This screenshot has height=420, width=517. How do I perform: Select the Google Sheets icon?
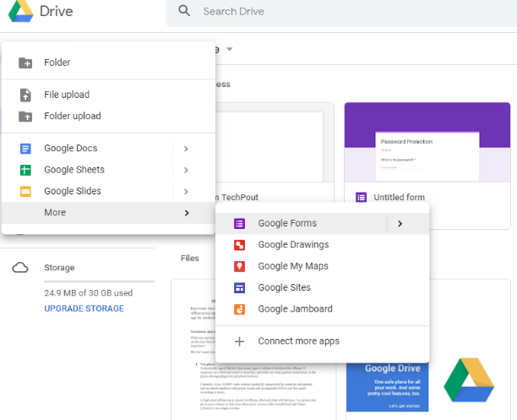(25, 170)
